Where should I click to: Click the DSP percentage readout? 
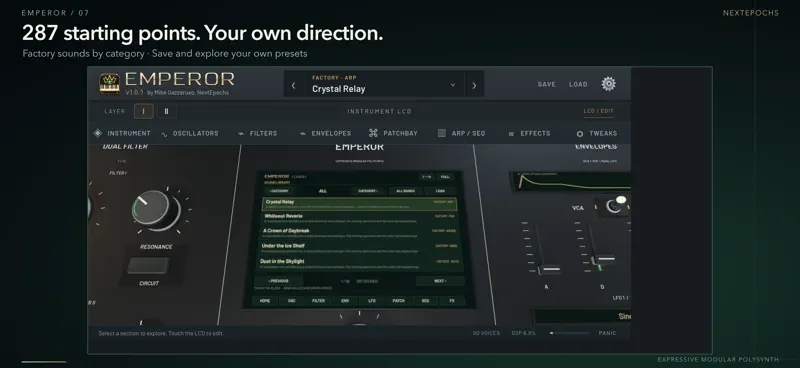coord(523,333)
